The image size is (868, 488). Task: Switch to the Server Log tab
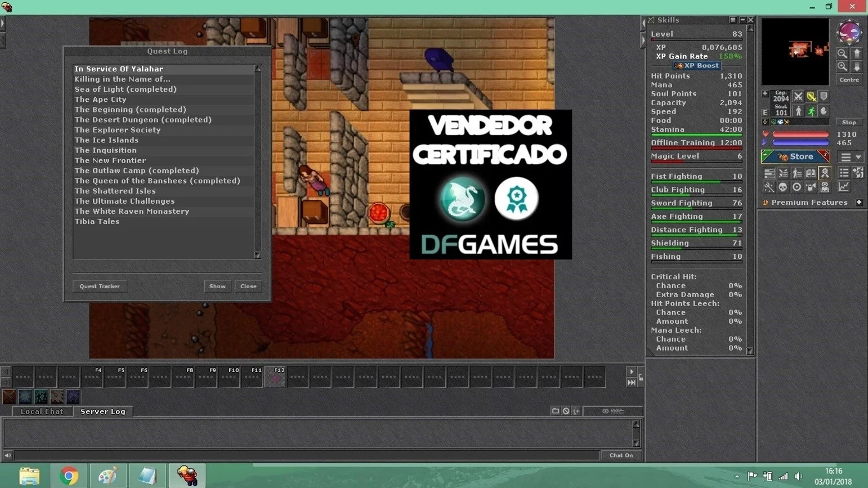[x=103, y=411]
